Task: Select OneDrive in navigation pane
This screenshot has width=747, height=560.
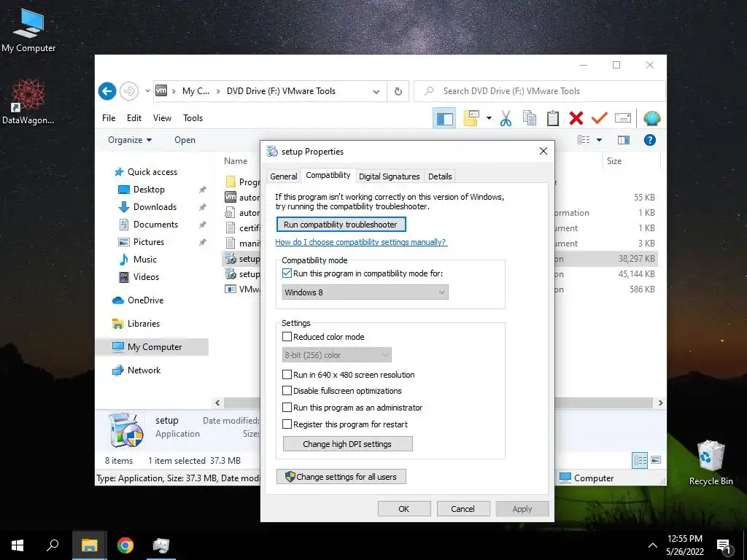Action: click(x=145, y=300)
